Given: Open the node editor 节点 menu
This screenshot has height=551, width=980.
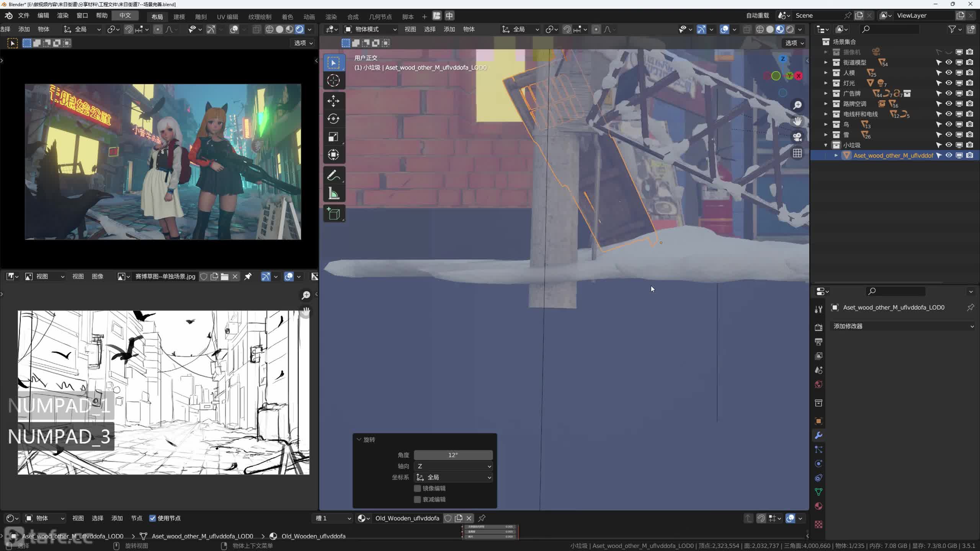Looking at the screenshot, I should tap(137, 518).
